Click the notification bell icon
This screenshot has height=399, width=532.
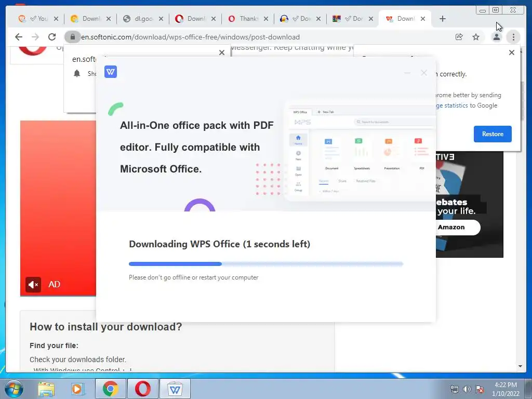(77, 73)
